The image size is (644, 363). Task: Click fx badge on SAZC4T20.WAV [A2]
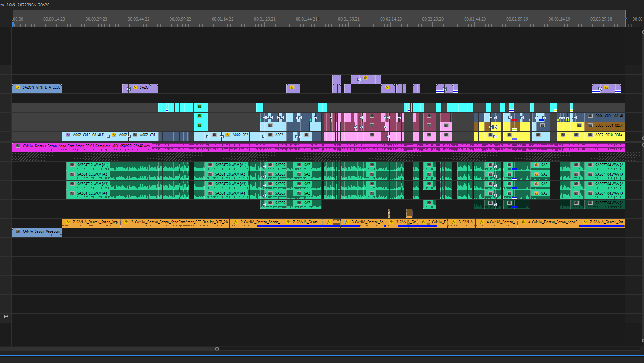(210, 174)
